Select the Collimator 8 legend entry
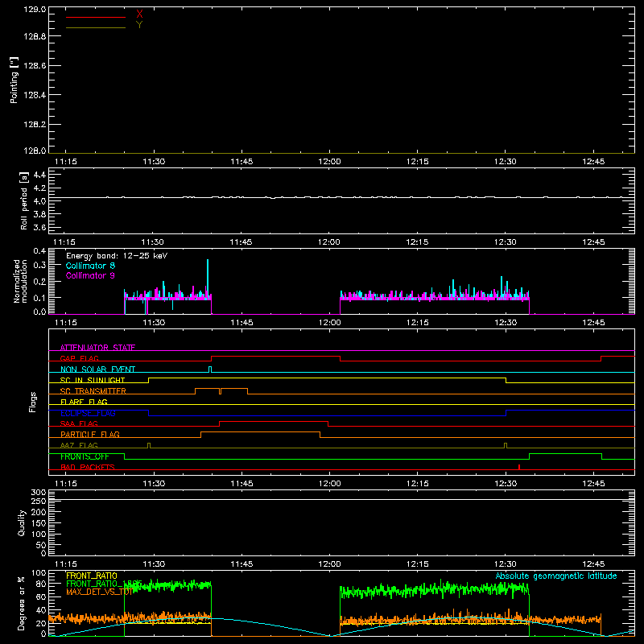644x644 pixels. coord(90,266)
